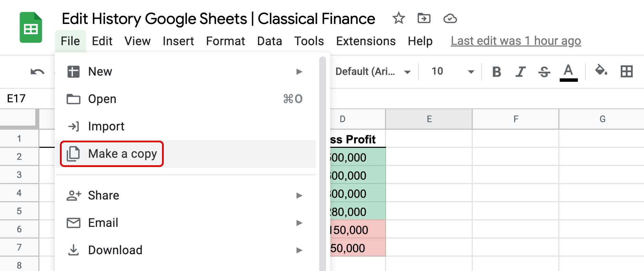Open the cell borders tool

tap(627, 72)
